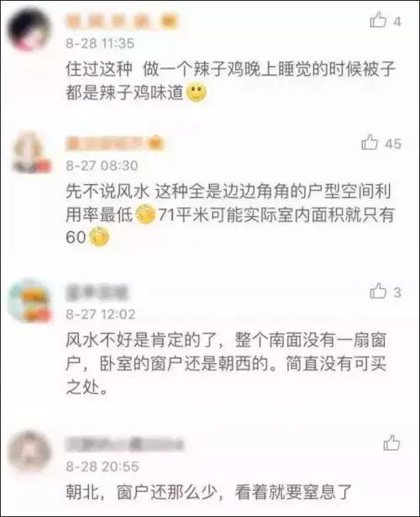
Task: Open avatar of the 8-28 20:55 commenter
Action: pos(29,451)
